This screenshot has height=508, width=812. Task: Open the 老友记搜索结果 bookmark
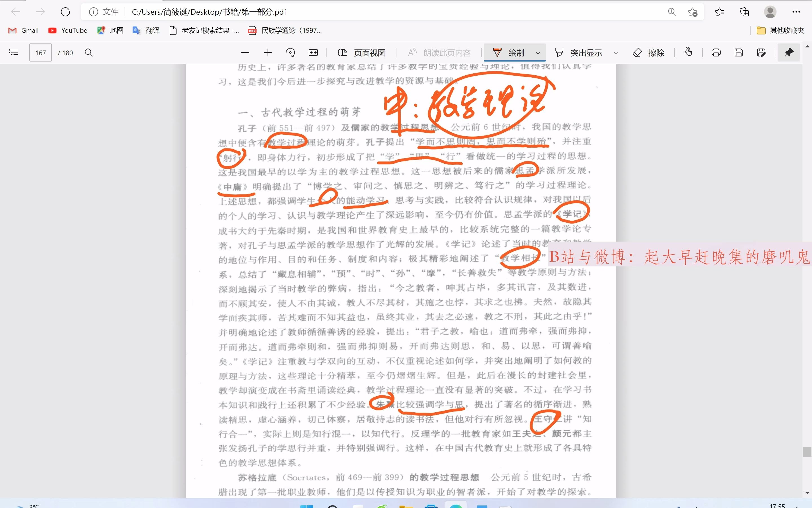[204, 30]
